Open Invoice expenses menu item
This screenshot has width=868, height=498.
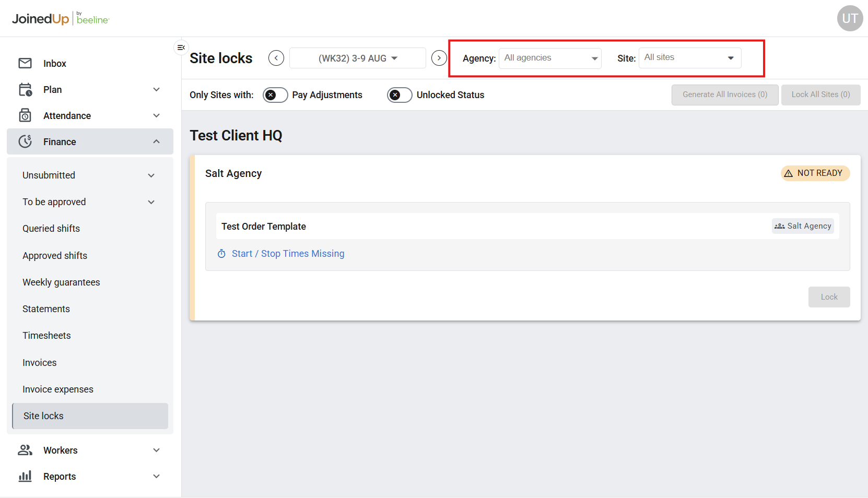pyautogui.click(x=90, y=389)
